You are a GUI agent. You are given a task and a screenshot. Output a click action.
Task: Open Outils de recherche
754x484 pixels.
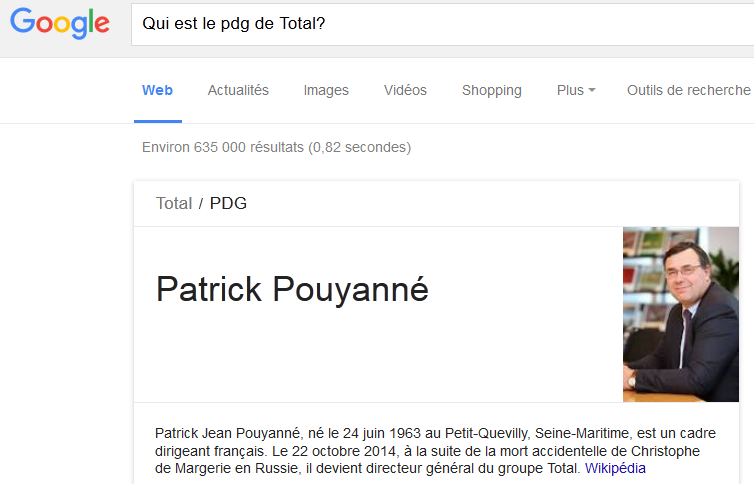tap(689, 90)
